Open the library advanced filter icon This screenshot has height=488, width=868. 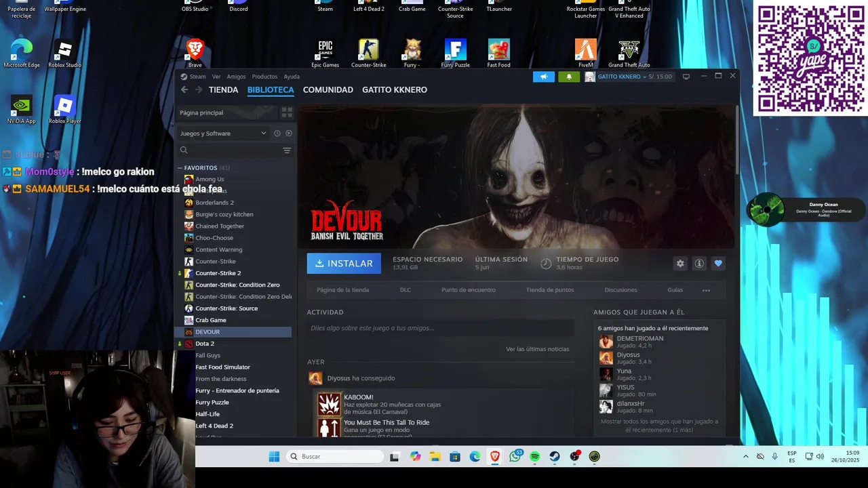coord(287,150)
